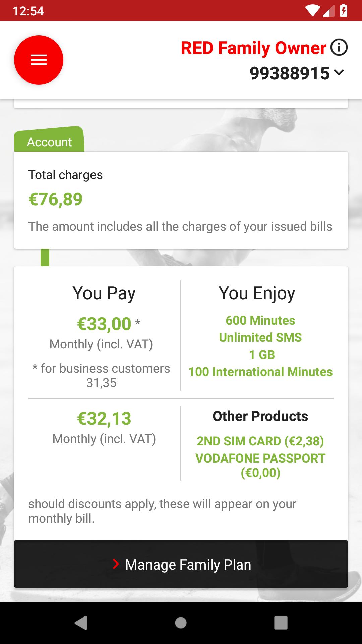Tap the €76,89 total charges amount

click(x=56, y=199)
